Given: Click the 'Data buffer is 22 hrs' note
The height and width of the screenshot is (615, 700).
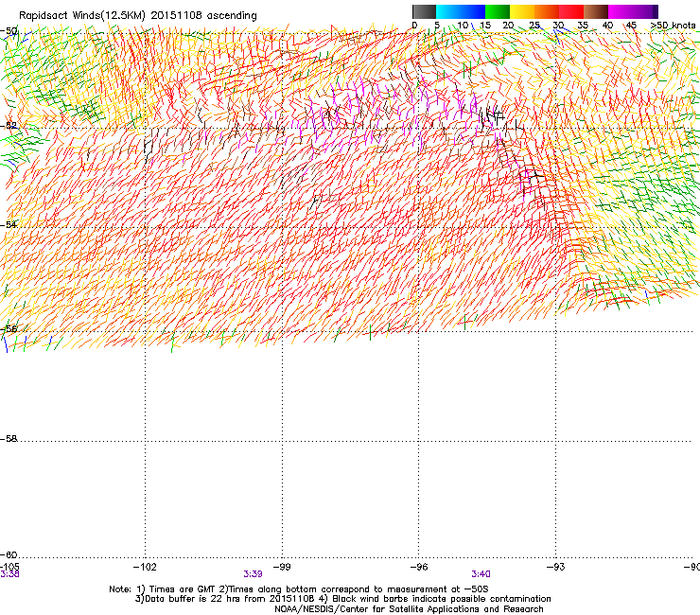Looking at the screenshot, I should [x=342, y=599].
